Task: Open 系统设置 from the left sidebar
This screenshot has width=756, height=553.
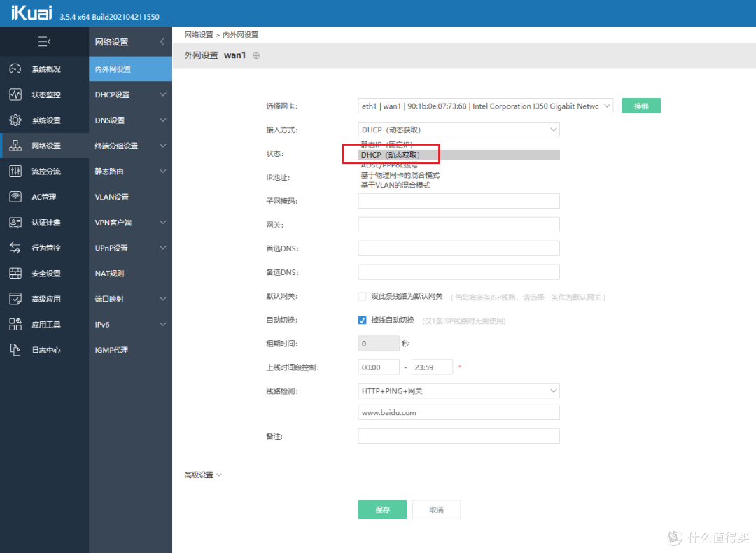Action: tap(44, 120)
